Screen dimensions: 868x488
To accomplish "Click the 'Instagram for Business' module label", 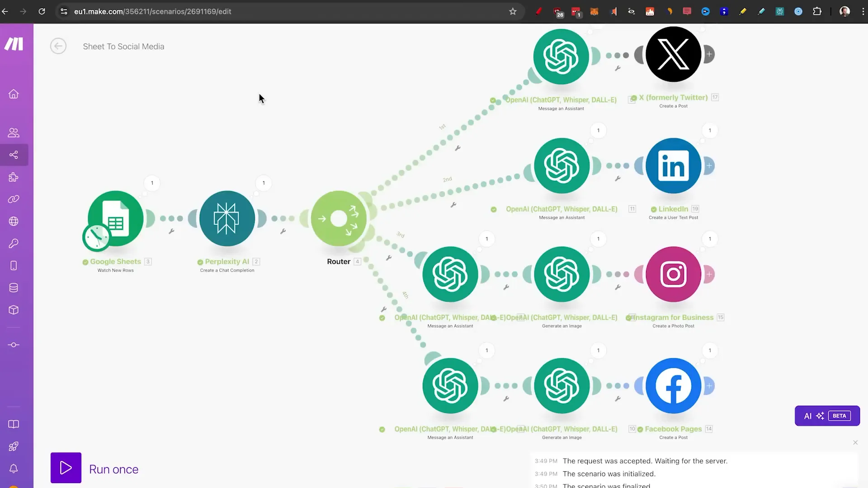I will click(673, 318).
